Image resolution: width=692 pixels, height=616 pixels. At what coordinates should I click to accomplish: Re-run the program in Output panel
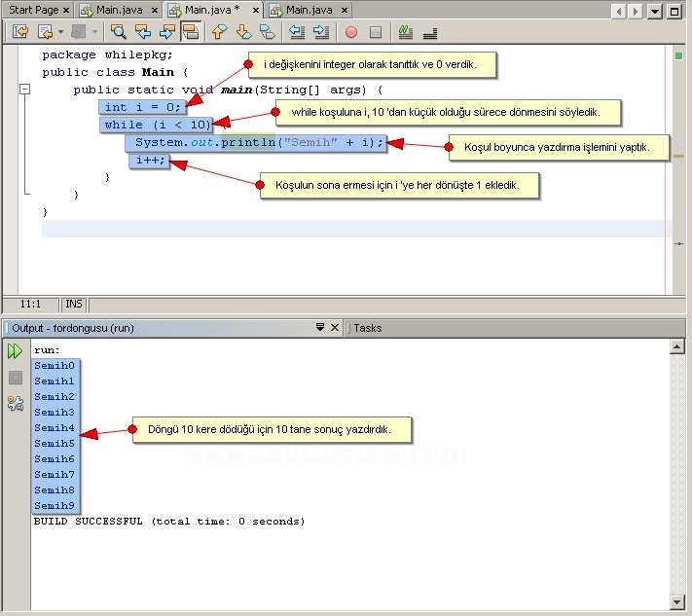click(15, 351)
